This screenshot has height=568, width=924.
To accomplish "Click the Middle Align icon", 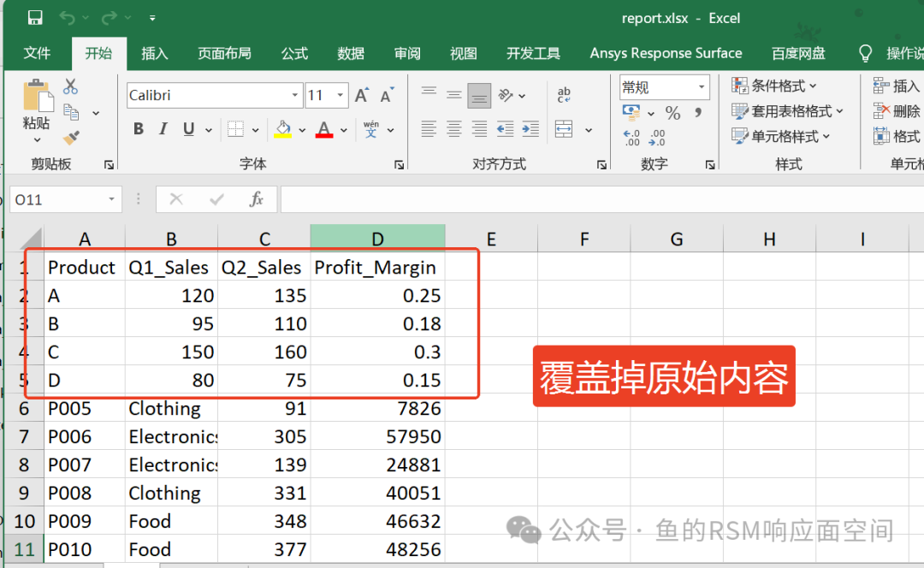I will (453, 95).
